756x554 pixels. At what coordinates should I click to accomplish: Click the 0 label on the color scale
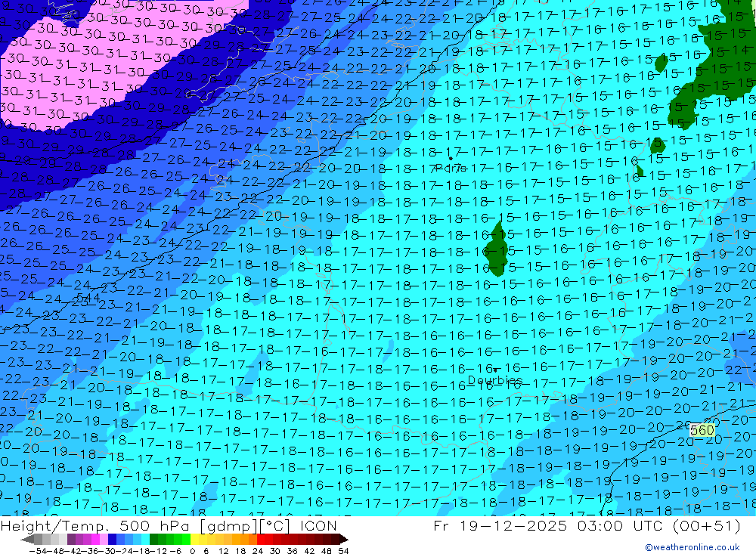pos(192,551)
